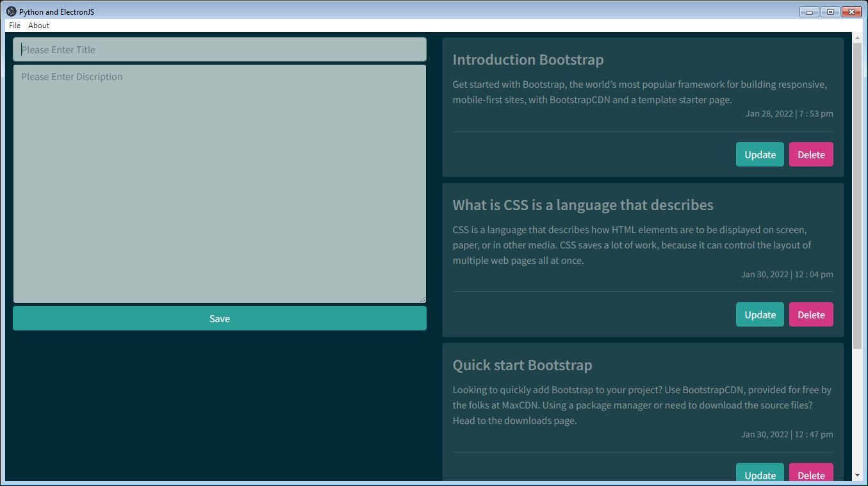Maximize the Python and ElectronJS window
This screenshot has height=486, width=868.
click(x=830, y=12)
